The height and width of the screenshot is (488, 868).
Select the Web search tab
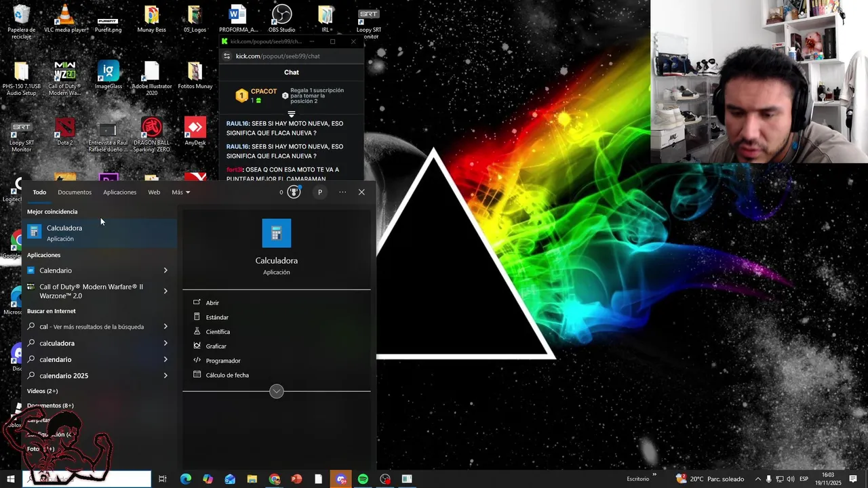[154, 192]
